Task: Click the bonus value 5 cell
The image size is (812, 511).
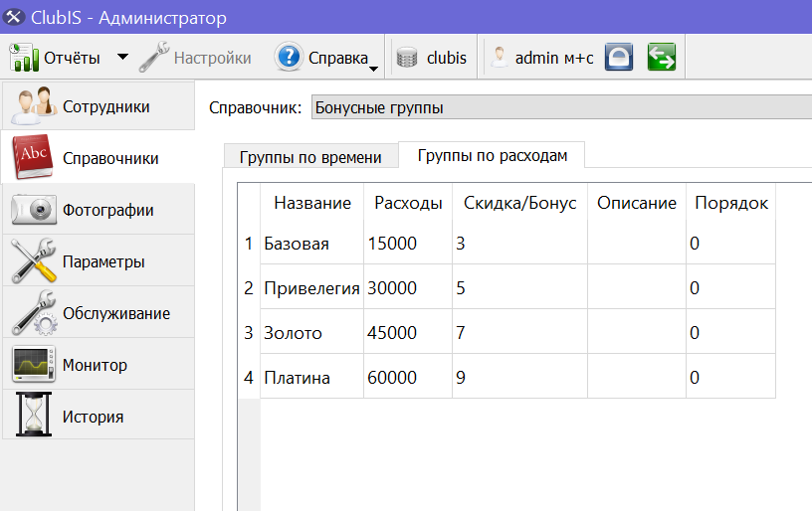Action: pyautogui.click(x=519, y=287)
